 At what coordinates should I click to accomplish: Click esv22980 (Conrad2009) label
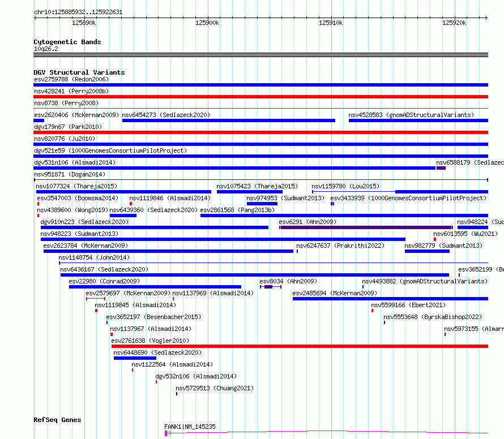pos(104,281)
